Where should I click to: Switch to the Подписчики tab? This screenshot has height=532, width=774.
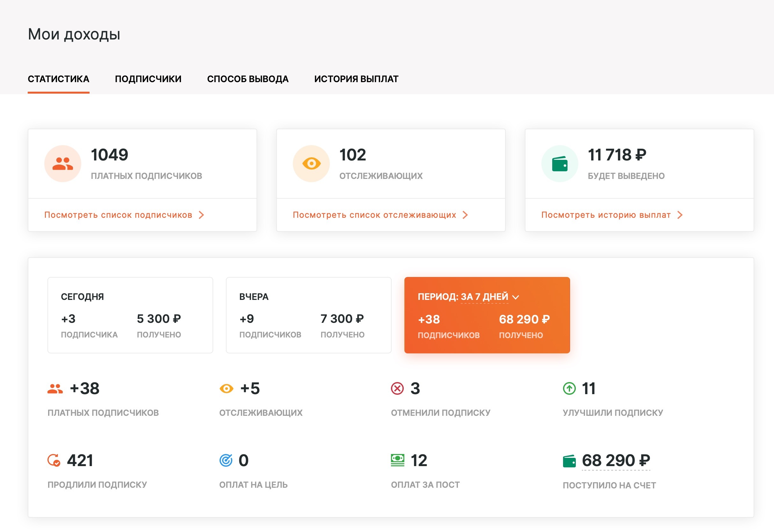tap(148, 79)
